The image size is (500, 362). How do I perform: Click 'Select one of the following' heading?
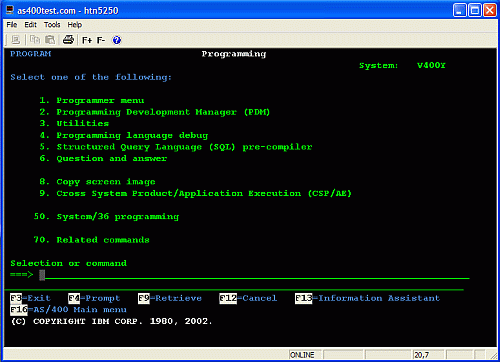coord(91,77)
